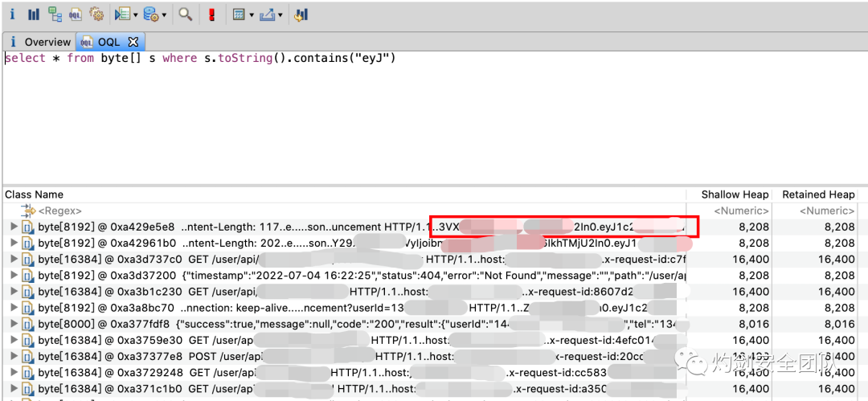
Task: Select the row text byte[16384] @ 0xa3d737c0
Action: point(110,260)
